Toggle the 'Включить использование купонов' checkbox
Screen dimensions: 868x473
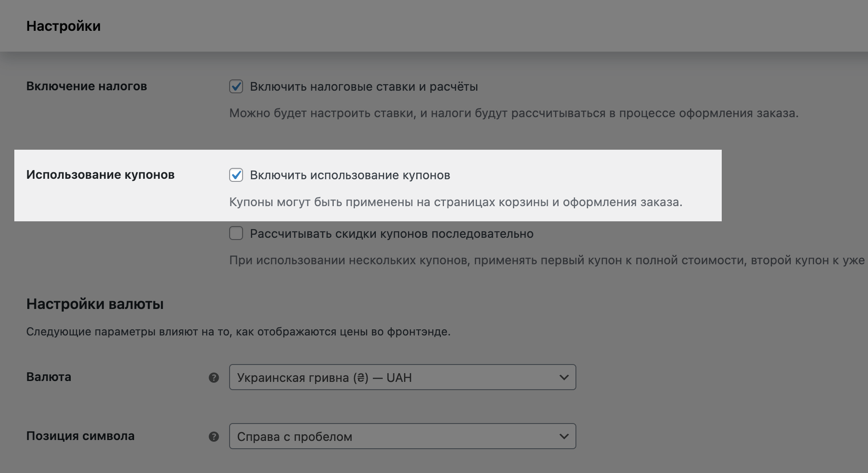(x=236, y=175)
